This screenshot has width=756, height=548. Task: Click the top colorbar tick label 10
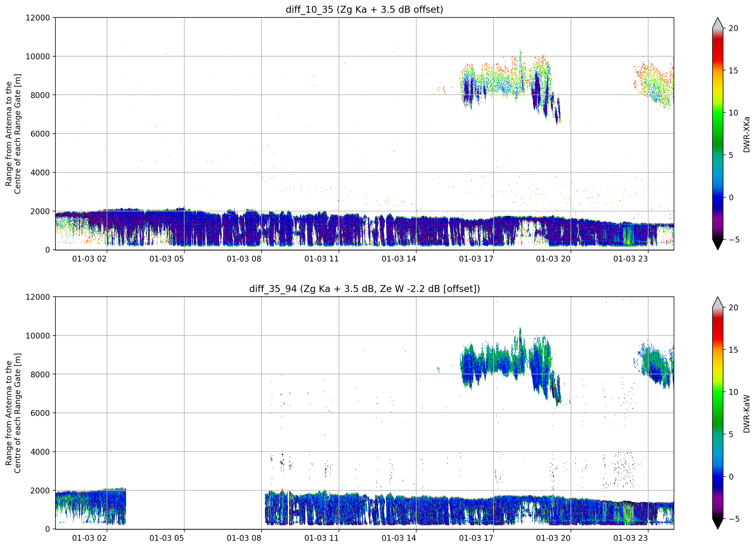[x=733, y=113]
